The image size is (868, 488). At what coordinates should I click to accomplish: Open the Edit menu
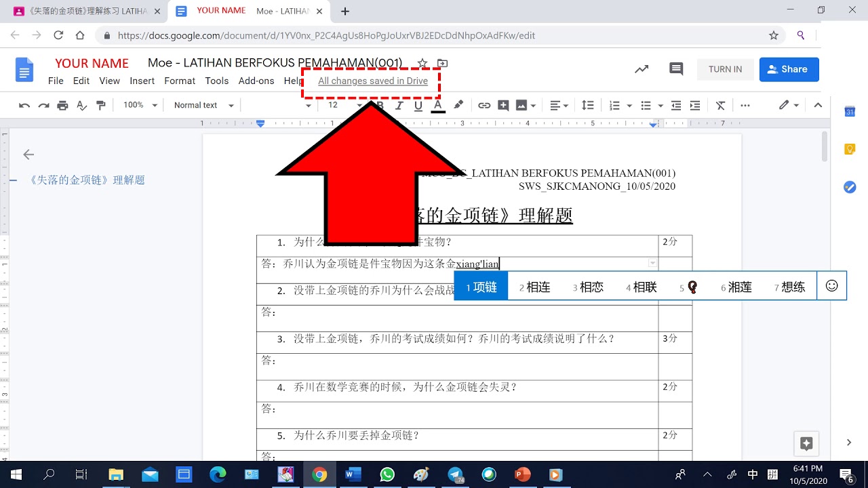81,81
